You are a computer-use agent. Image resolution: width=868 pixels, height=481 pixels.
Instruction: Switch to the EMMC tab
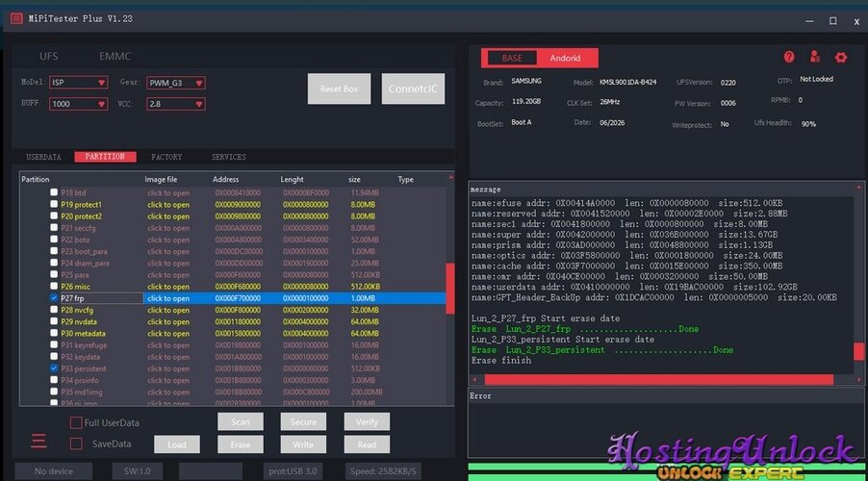click(115, 57)
